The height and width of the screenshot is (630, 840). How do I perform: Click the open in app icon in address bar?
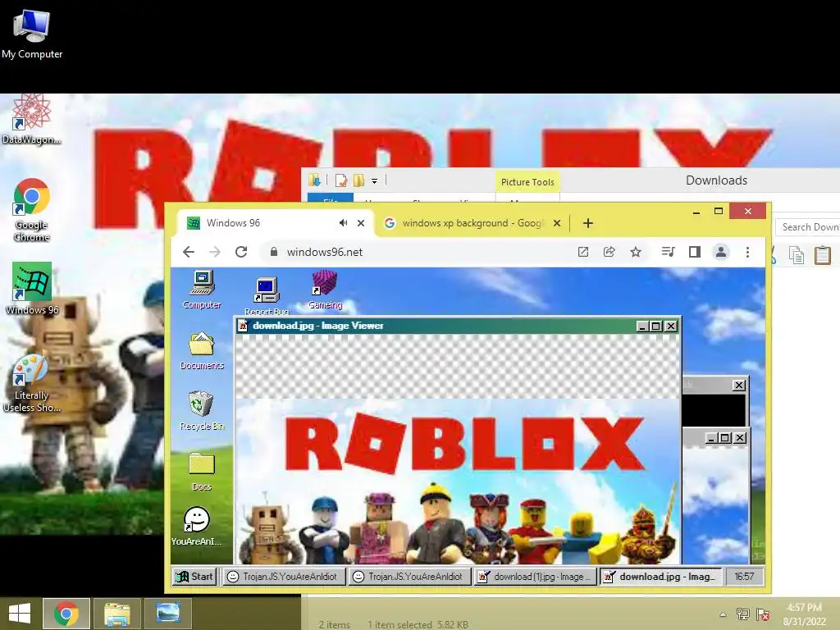[583, 252]
